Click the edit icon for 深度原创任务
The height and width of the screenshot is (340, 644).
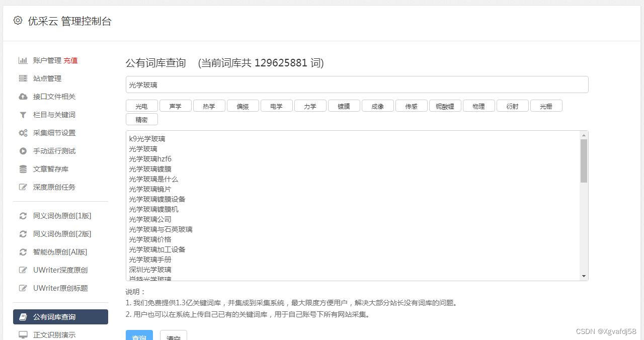click(23, 187)
